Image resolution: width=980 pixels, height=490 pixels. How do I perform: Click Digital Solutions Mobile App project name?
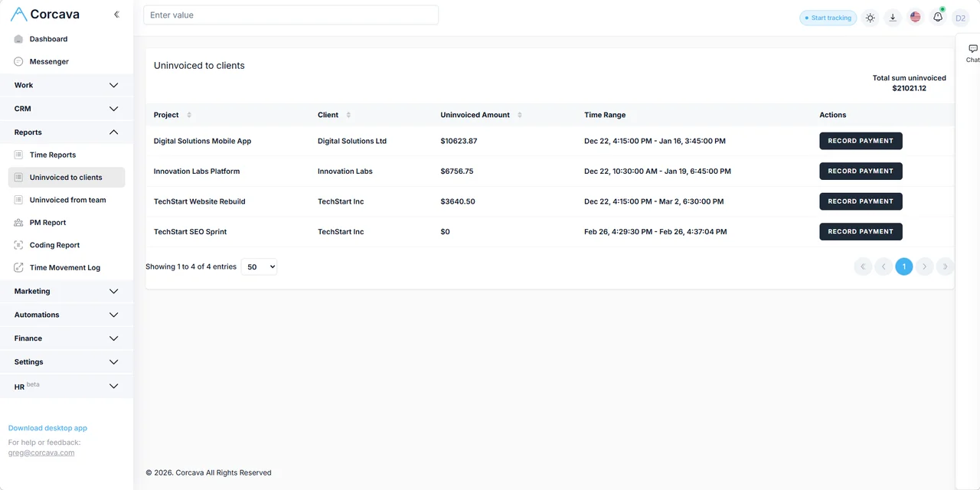tap(202, 141)
